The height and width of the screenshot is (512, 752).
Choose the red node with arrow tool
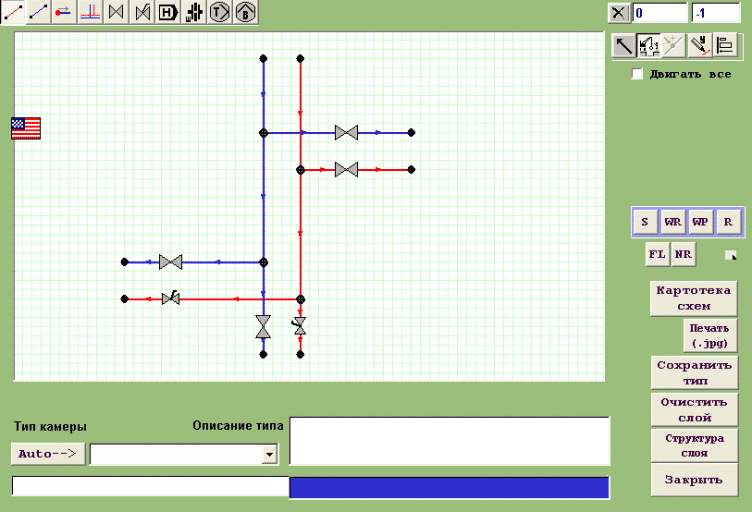coord(64,12)
